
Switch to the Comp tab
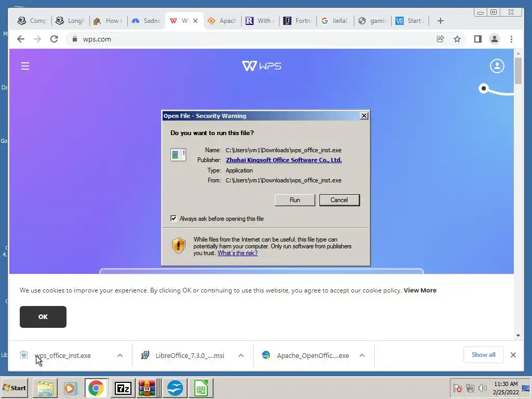[x=32, y=21]
